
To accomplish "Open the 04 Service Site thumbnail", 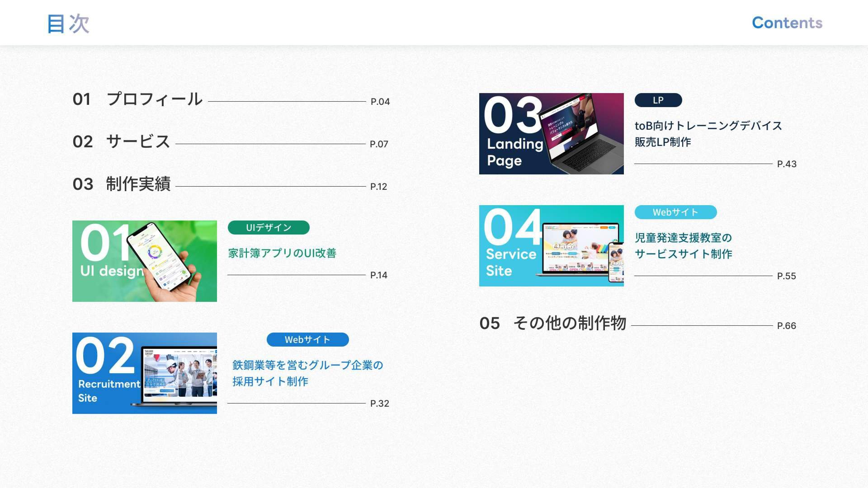I will coord(551,245).
